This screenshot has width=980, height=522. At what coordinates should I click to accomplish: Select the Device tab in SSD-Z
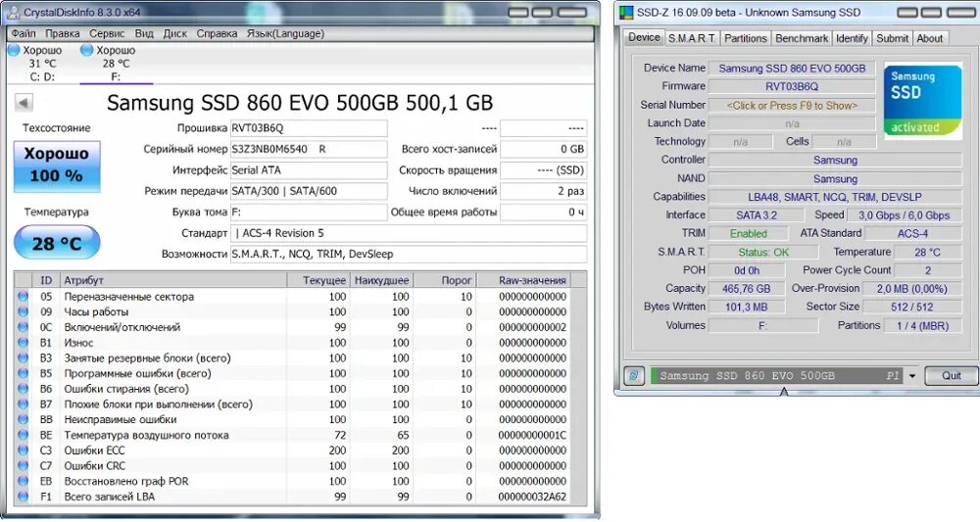(644, 37)
